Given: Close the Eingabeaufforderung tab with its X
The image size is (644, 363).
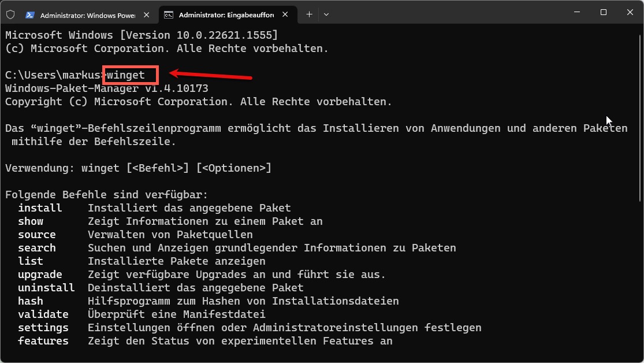Looking at the screenshot, I should click(285, 14).
